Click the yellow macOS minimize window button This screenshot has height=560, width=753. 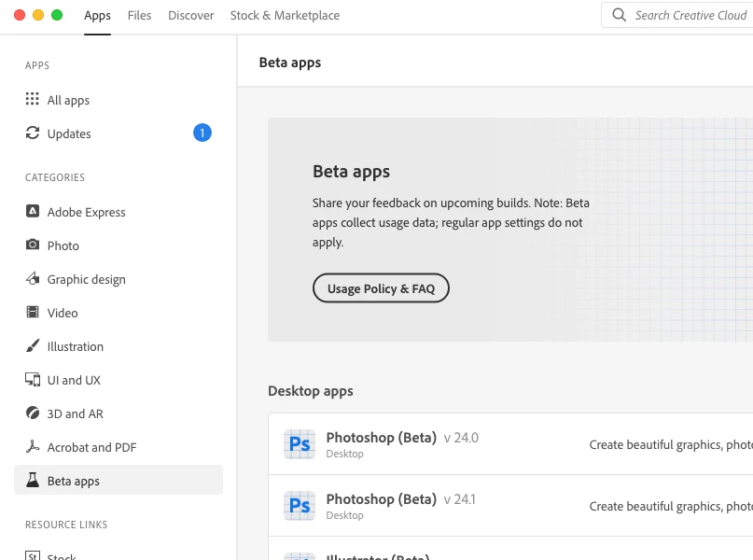coord(38,15)
